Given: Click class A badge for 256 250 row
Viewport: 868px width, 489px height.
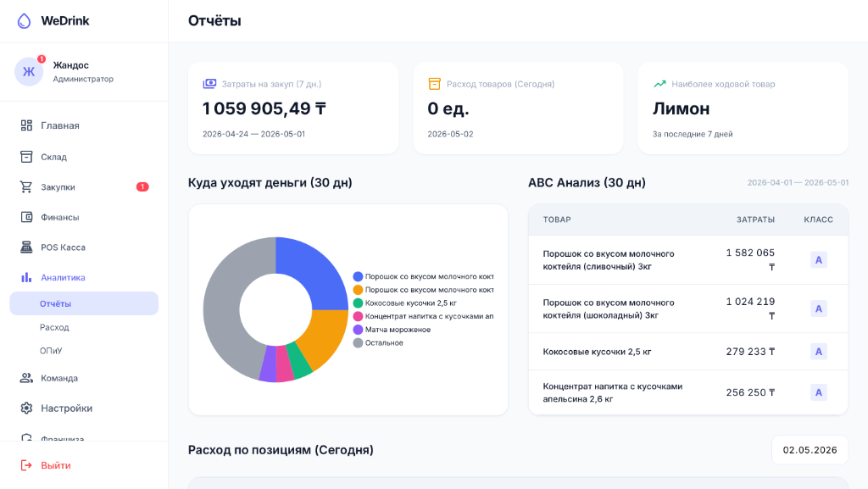Looking at the screenshot, I should tap(818, 392).
